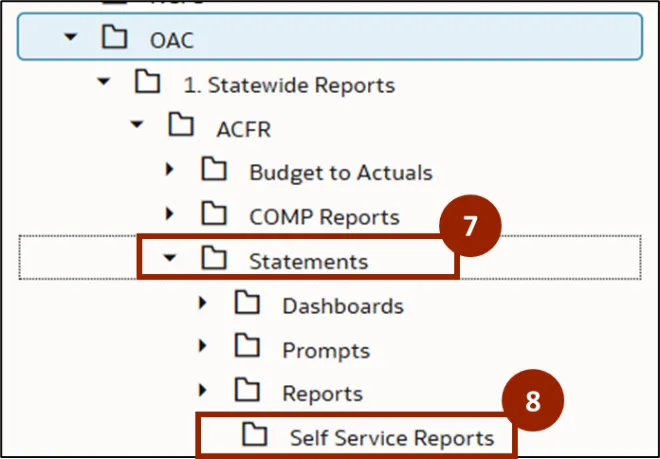
Task: Collapse the 1. Statewide Reports node
Action: point(103,83)
